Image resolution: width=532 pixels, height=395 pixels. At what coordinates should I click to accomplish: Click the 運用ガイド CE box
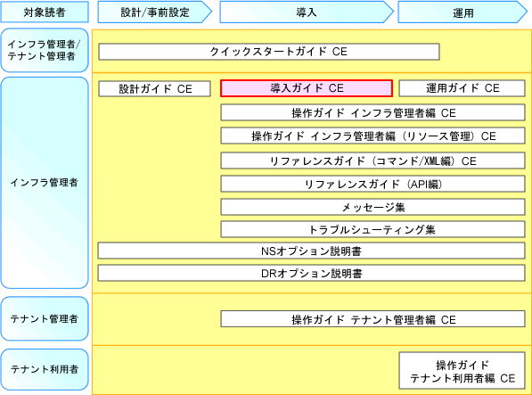coord(462,88)
